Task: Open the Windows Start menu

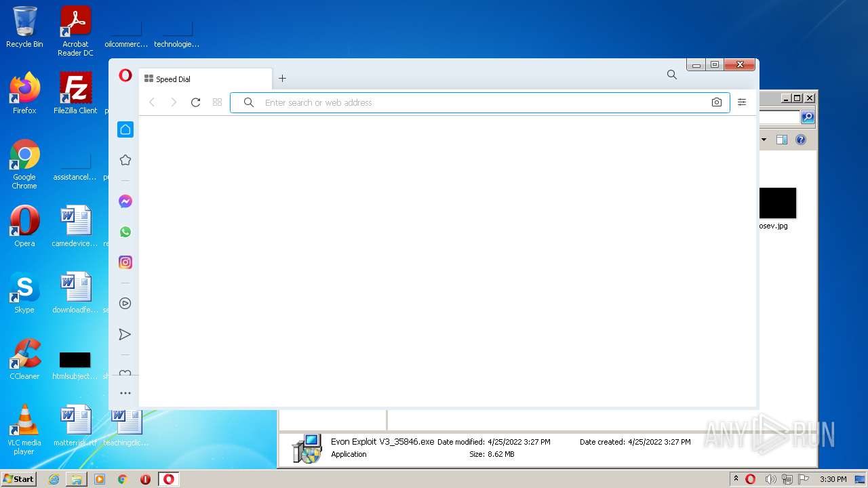Action: tap(18, 479)
